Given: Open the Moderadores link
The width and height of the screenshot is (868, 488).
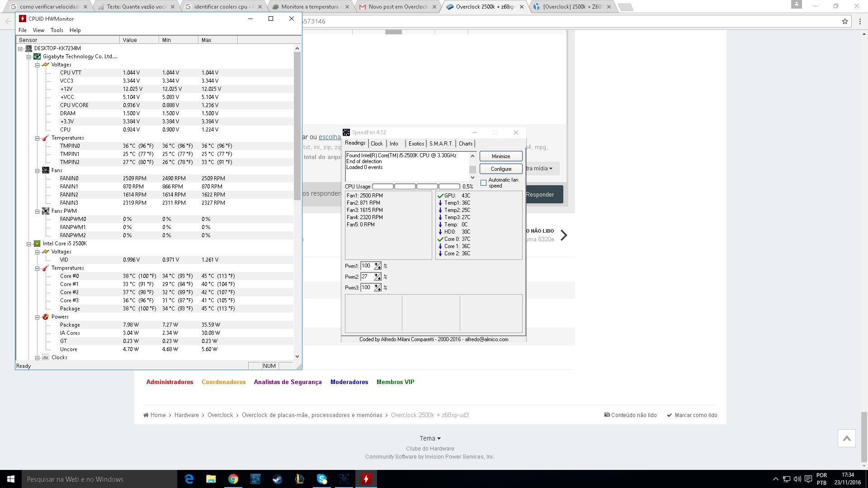Looking at the screenshot, I should point(349,382).
